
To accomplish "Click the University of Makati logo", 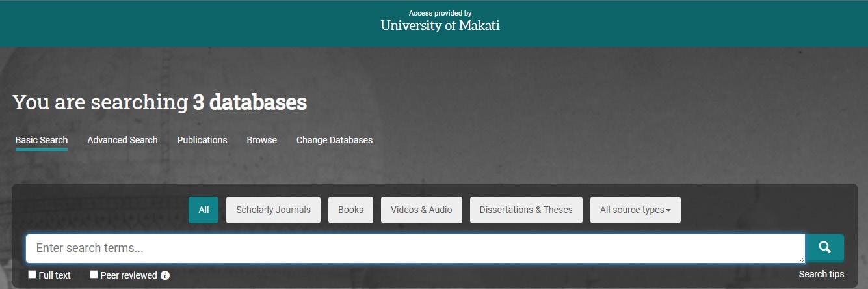I will coord(440,25).
